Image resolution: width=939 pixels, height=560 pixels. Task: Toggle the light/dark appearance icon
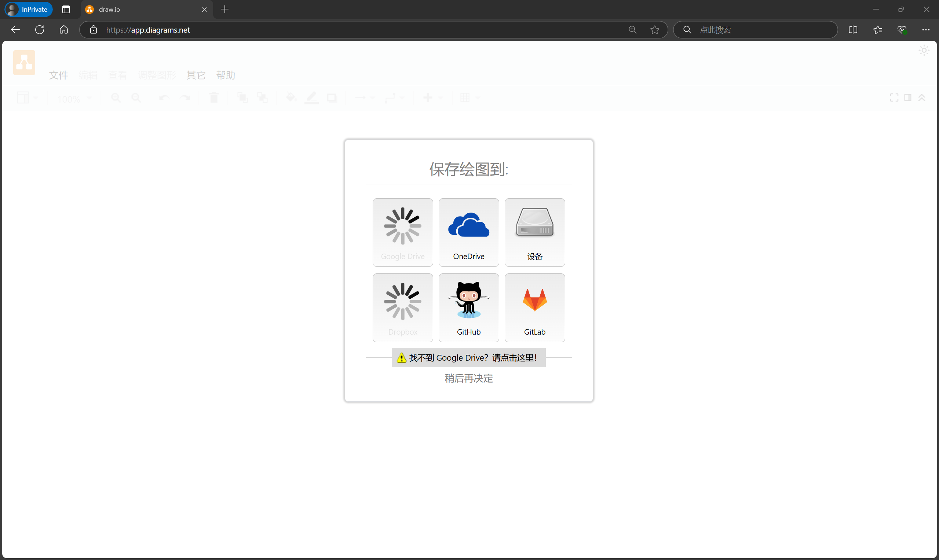(x=924, y=50)
